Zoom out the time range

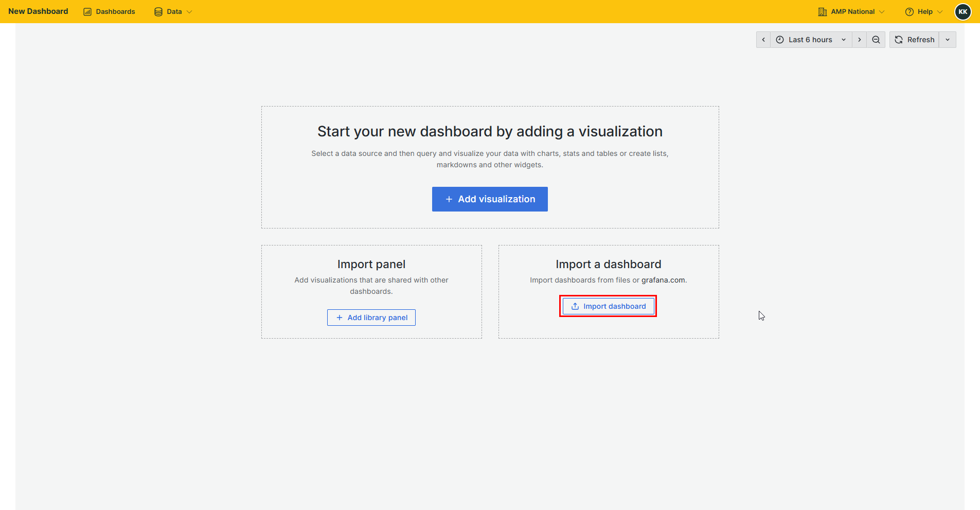(x=876, y=40)
